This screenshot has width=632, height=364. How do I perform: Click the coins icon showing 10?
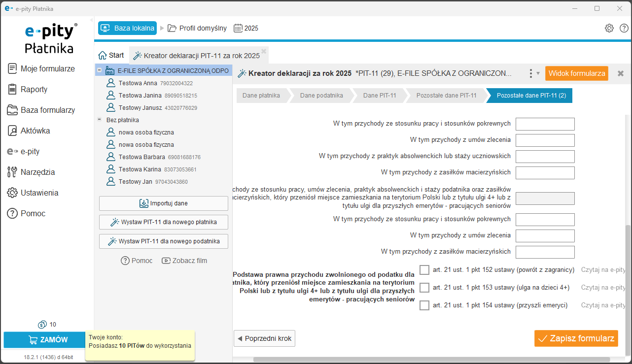(42, 325)
